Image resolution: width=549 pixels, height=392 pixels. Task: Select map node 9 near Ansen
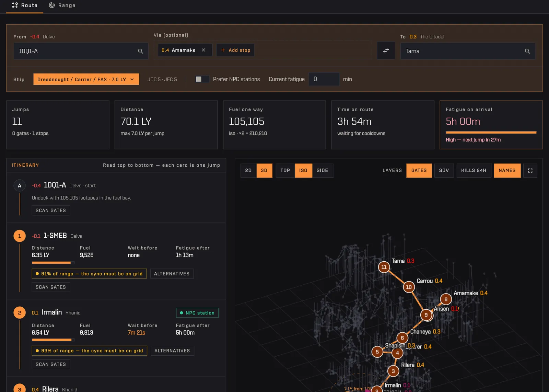click(x=426, y=315)
